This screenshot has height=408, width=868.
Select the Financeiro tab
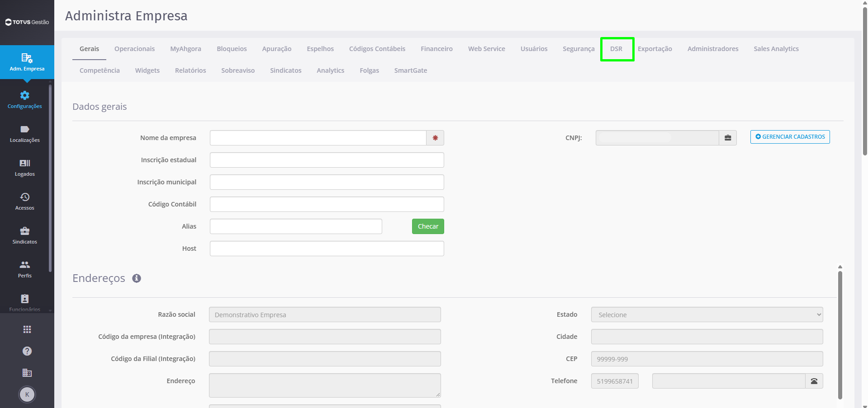tap(436, 49)
